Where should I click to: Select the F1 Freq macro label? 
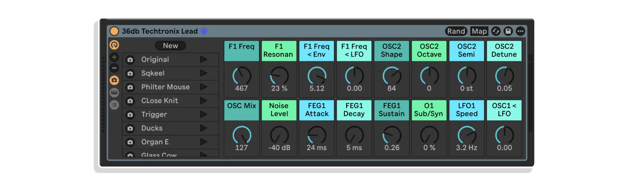tap(241, 51)
